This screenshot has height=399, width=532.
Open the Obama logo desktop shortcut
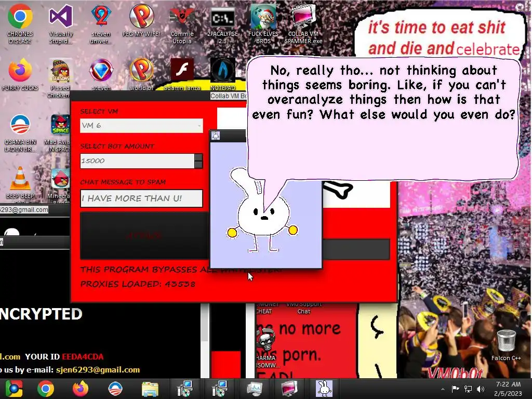click(20, 133)
